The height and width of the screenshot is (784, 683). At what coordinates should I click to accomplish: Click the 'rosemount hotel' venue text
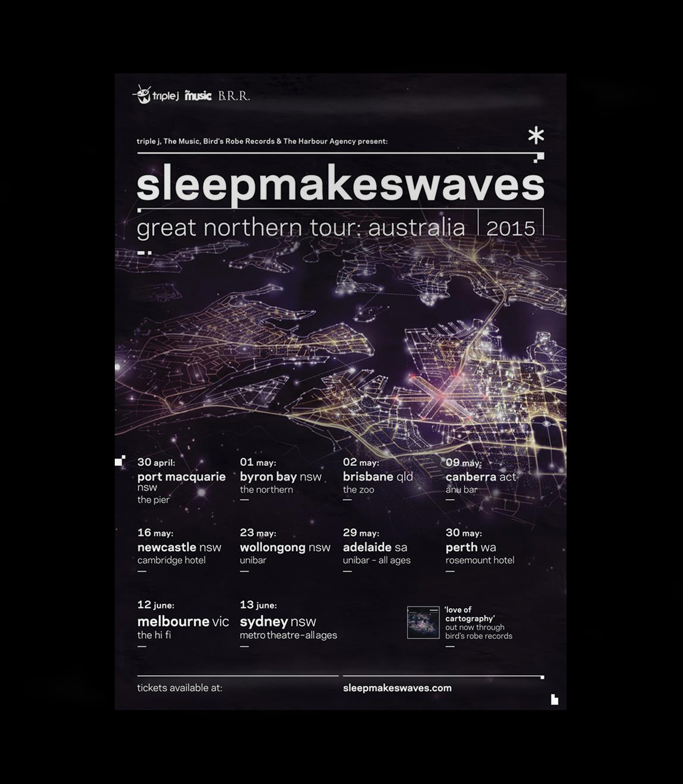[480, 560]
